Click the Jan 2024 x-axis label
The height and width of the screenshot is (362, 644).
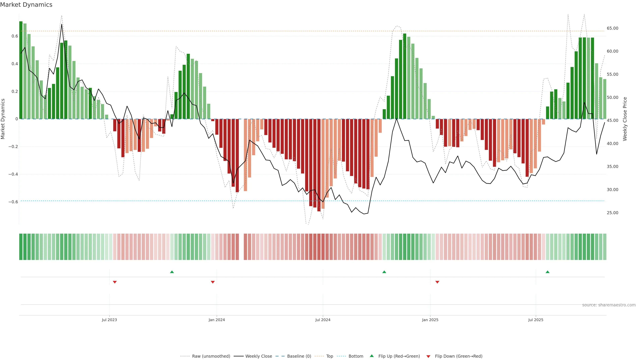(x=217, y=320)
